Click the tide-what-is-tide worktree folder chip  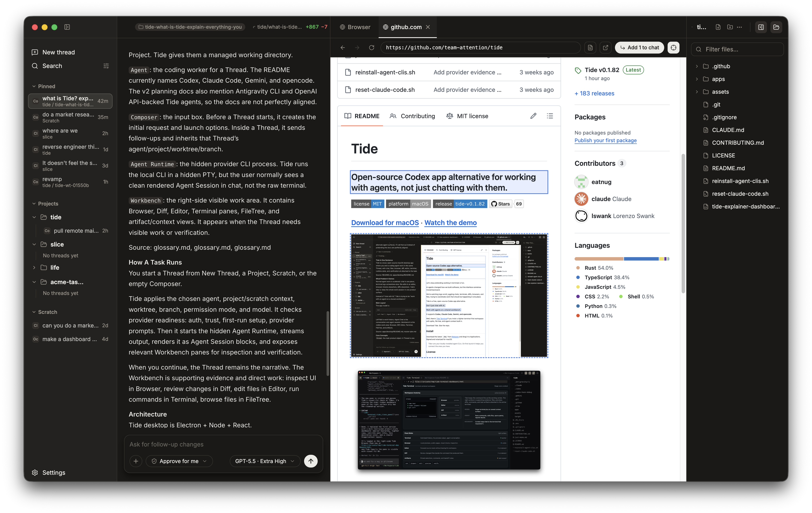pos(190,27)
